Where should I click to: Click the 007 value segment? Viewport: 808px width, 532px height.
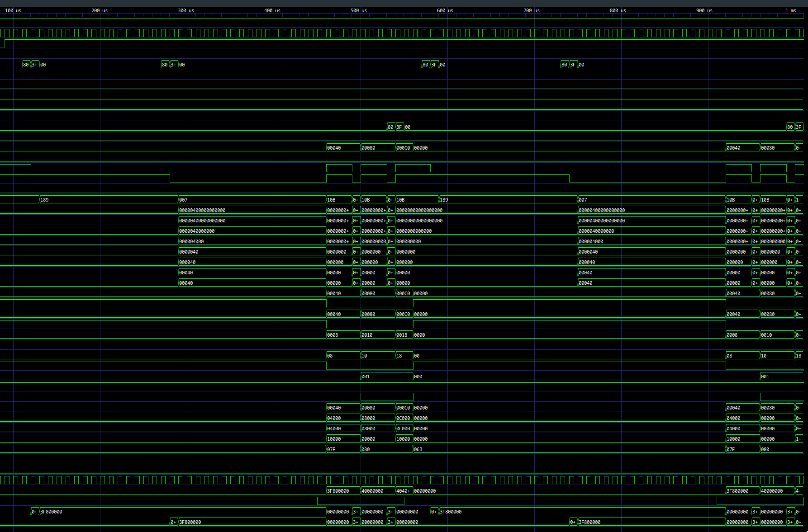(x=183, y=199)
